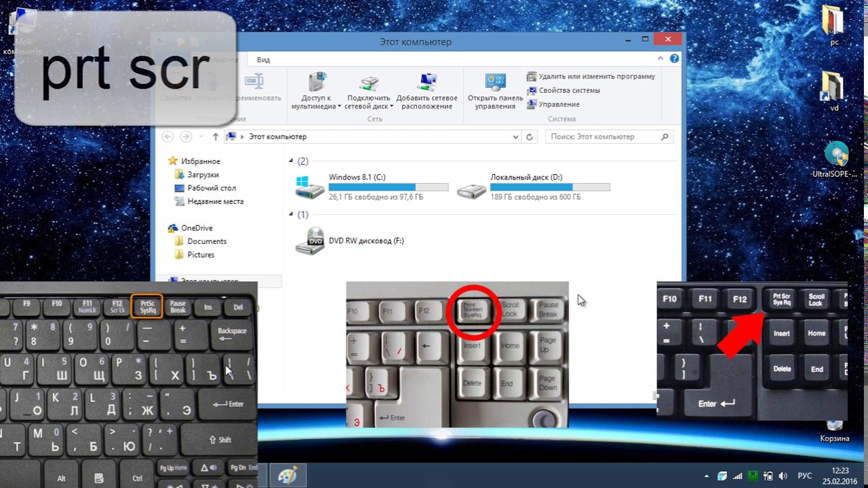Select Рабочий стол in navigation pane
868x488 pixels.
(x=205, y=188)
